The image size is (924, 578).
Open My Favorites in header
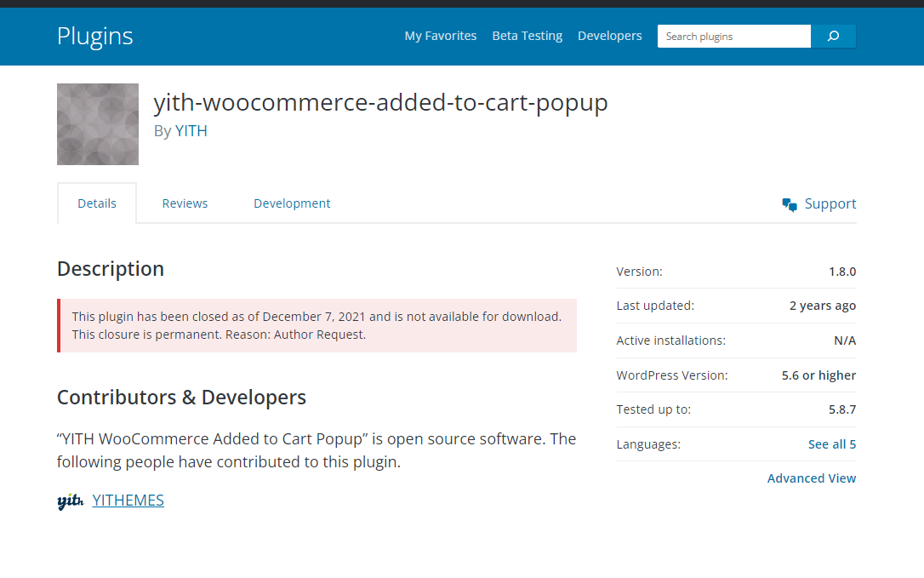pyautogui.click(x=440, y=36)
